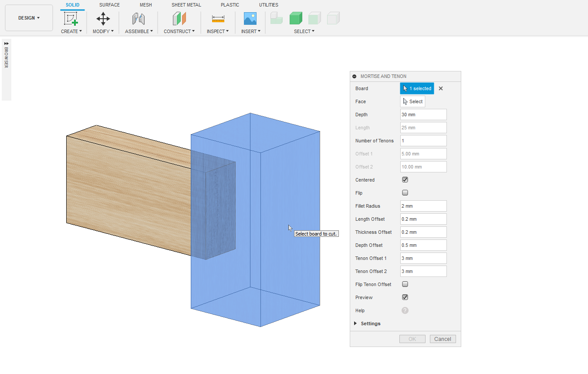Select the Move/Copy tool icon
Screen dimensions: 588x374
click(x=103, y=19)
